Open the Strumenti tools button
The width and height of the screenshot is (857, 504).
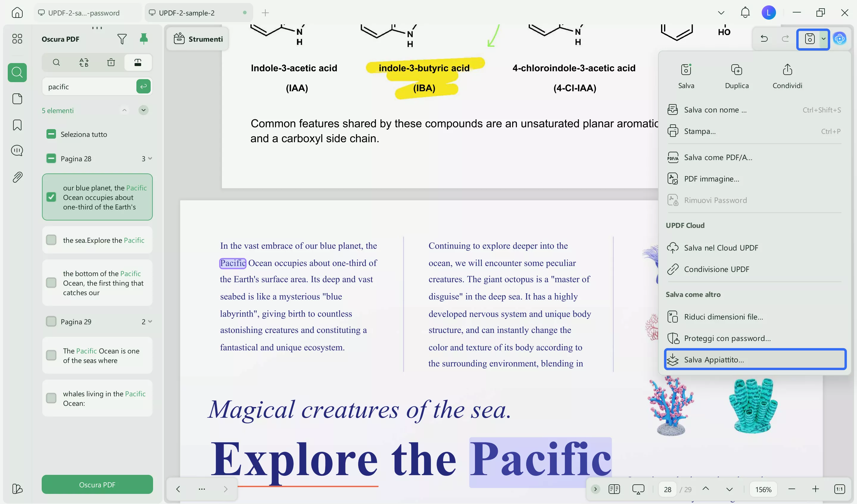(198, 39)
